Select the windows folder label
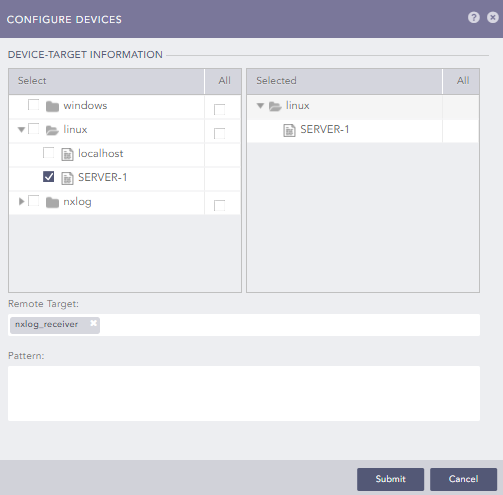This screenshot has height=495, width=503. point(85,106)
